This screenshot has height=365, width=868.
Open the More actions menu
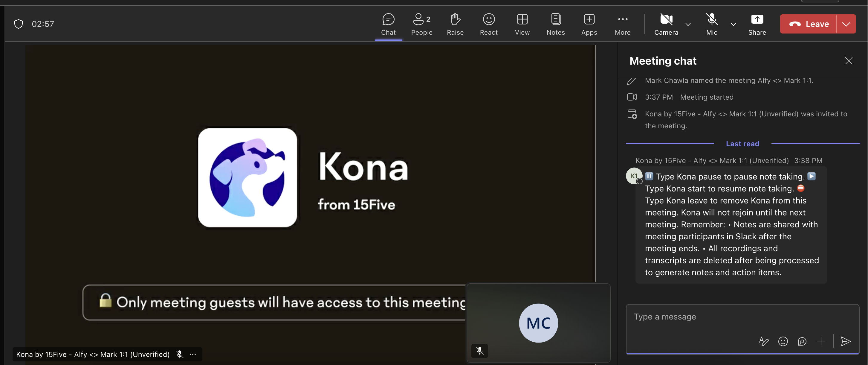622,24
